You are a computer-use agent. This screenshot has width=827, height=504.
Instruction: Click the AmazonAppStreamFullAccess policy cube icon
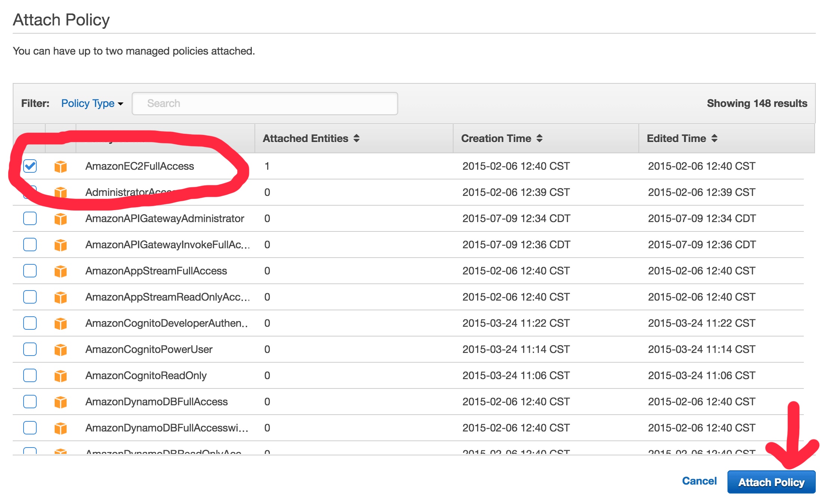click(61, 271)
